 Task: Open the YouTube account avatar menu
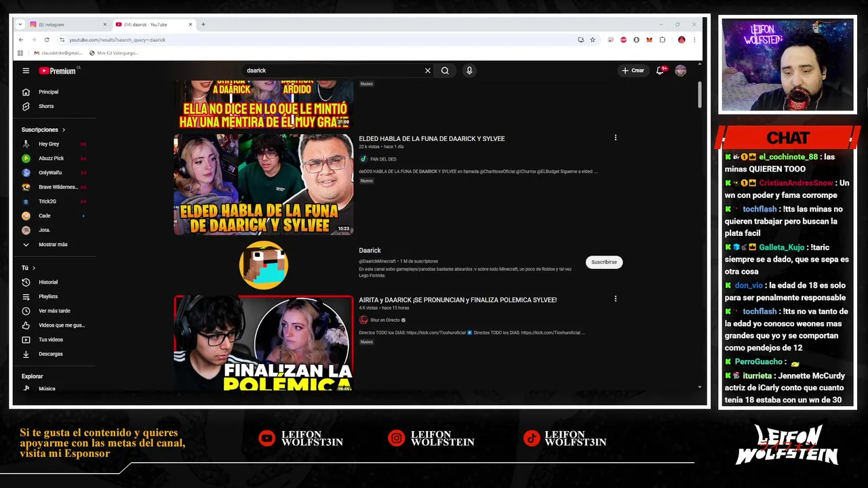[681, 70]
